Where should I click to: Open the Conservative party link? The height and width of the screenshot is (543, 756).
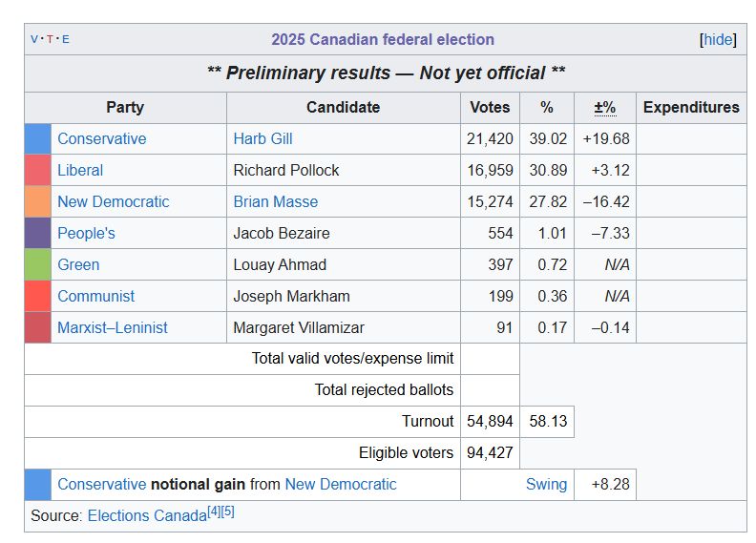tap(102, 138)
